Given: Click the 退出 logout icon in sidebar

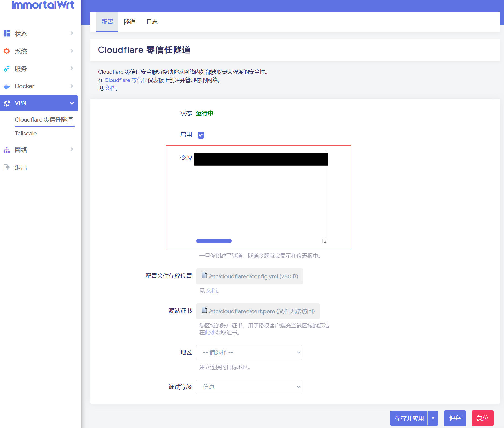Looking at the screenshot, I should (x=7, y=167).
